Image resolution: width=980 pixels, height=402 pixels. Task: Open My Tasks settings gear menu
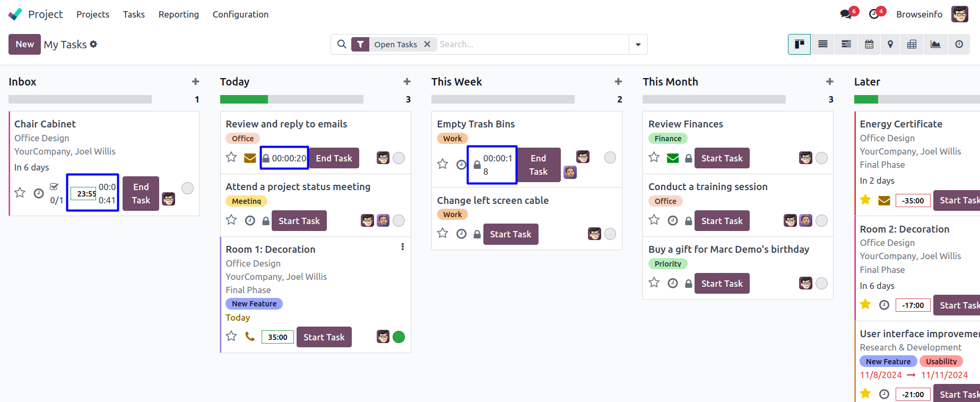[93, 44]
